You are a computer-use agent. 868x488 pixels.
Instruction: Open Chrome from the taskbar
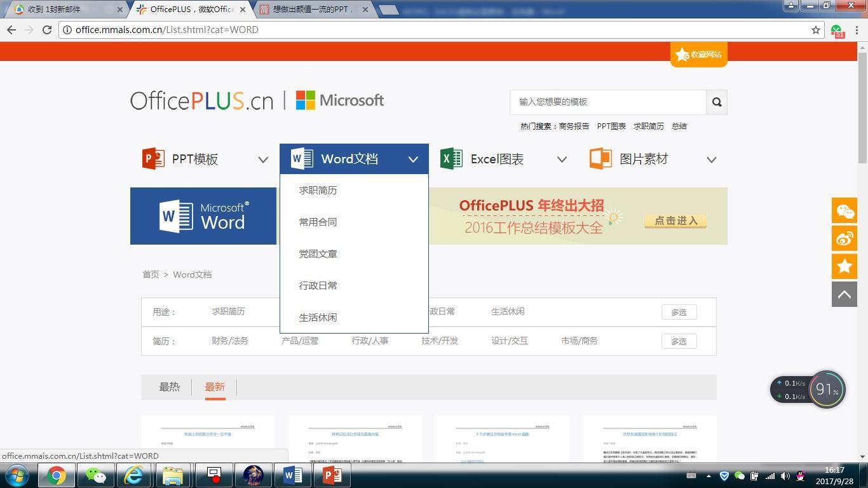pos(56,475)
